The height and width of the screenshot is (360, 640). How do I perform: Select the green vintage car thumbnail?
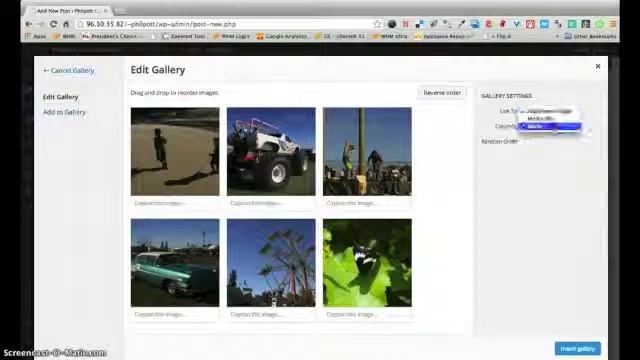(x=175, y=263)
